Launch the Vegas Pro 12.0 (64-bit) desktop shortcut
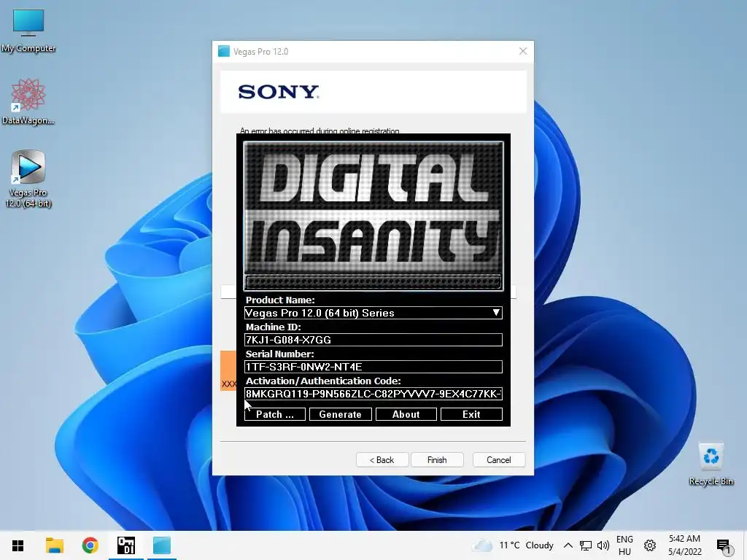Screen dimensions: 747x560 (28, 179)
